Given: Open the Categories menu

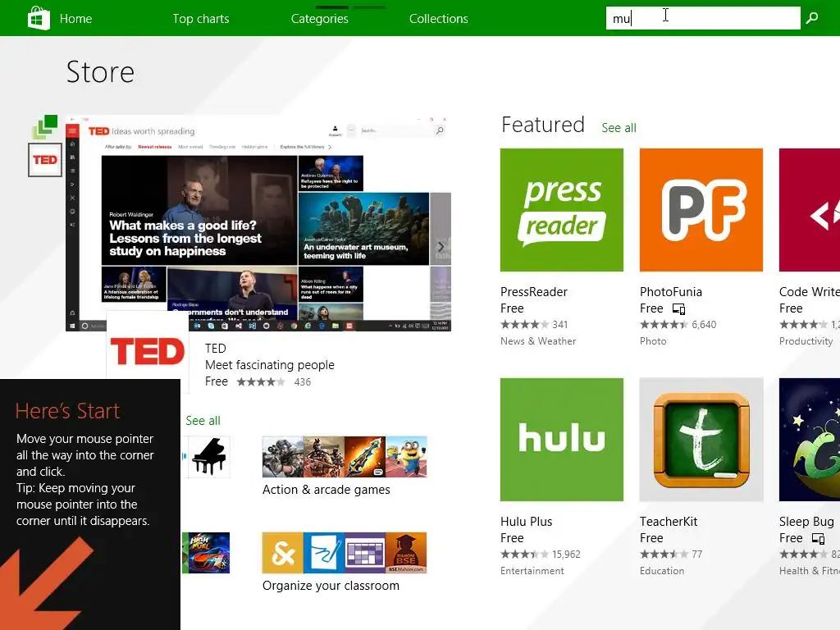Looking at the screenshot, I should tap(320, 19).
